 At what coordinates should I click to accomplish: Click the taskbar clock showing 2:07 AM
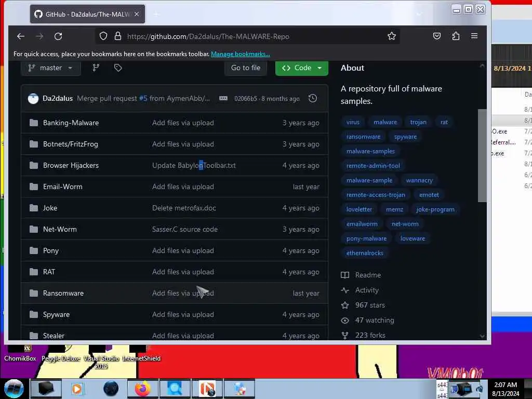506,389
